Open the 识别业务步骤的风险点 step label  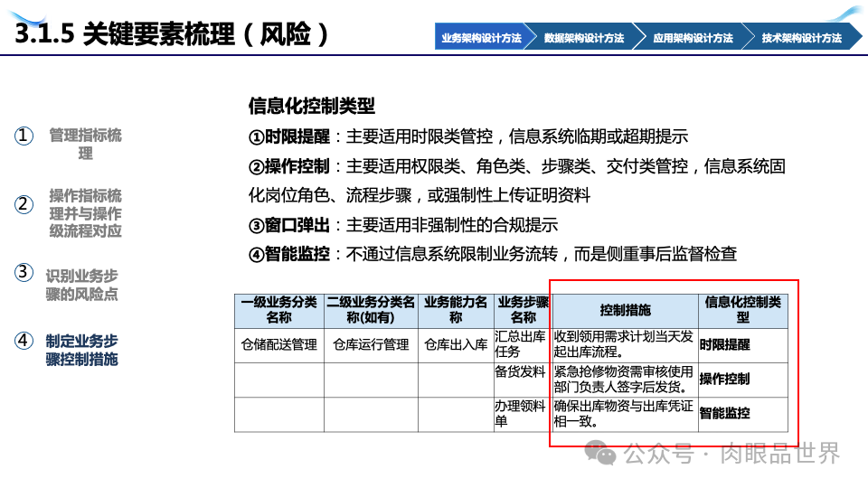point(82,285)
